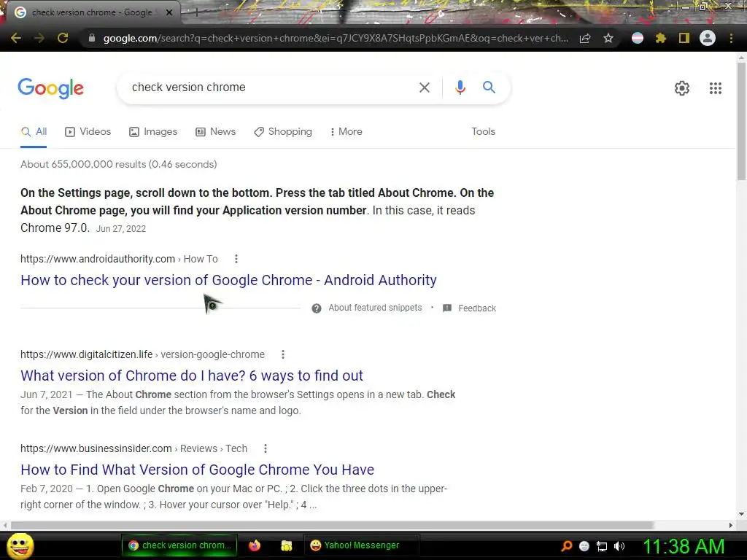Open Yahoo! Messenger taskbar button
This screenshot has height=560, width=747.
coord(361,545)
